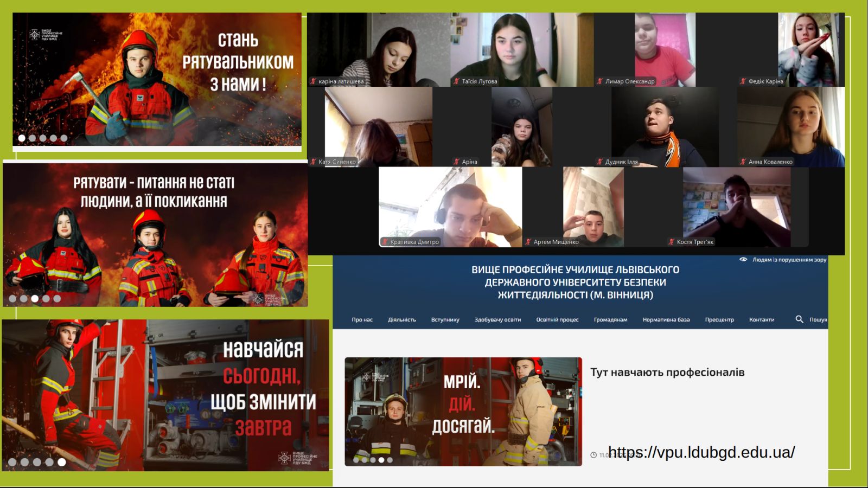Click the clock icon next to the news date
Viewport: 868px width, 488px height.
(x=593, y=455)
